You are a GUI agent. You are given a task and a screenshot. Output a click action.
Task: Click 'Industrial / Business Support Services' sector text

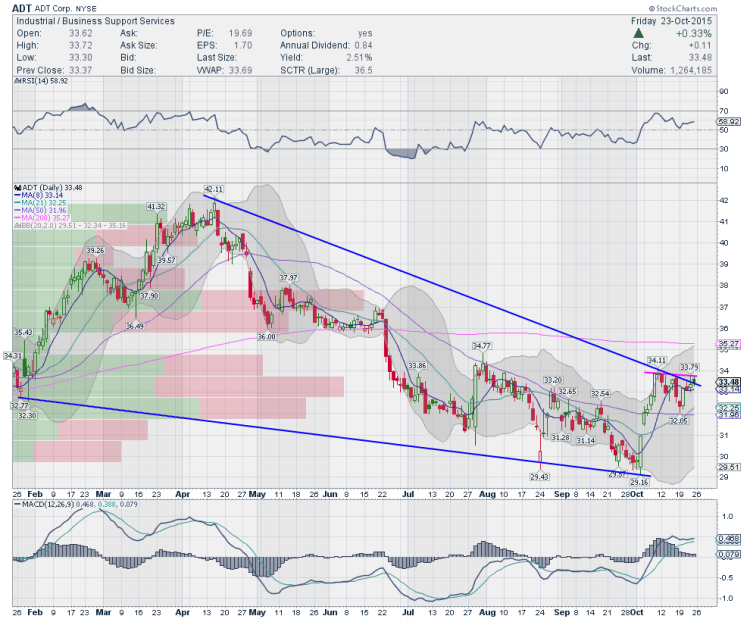(x=96, y=21)
